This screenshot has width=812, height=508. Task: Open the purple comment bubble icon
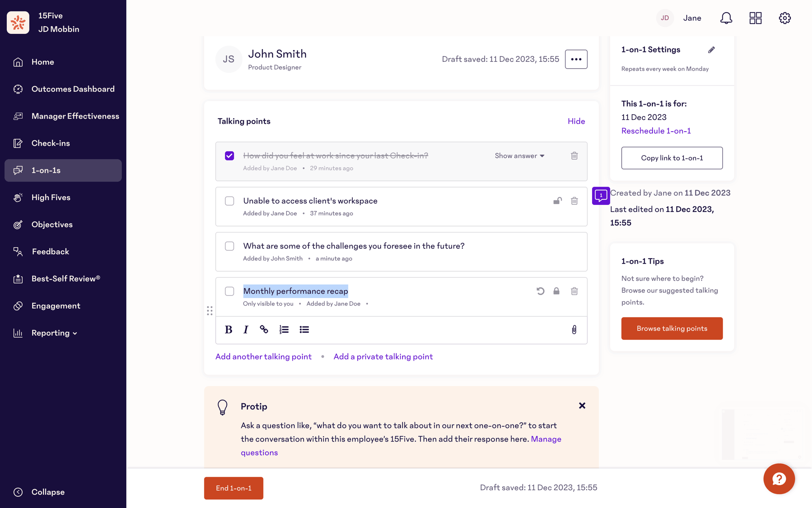tap(601, 196)
